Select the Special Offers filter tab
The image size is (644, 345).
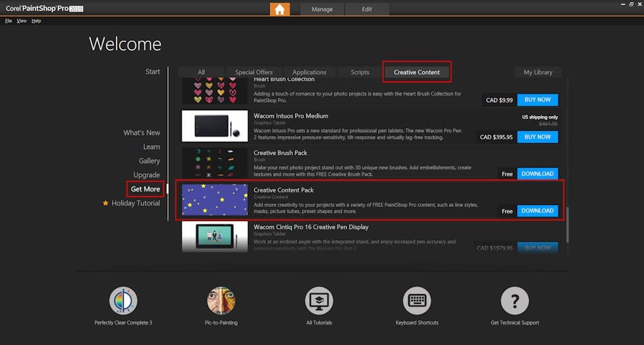tap(254, 72)
